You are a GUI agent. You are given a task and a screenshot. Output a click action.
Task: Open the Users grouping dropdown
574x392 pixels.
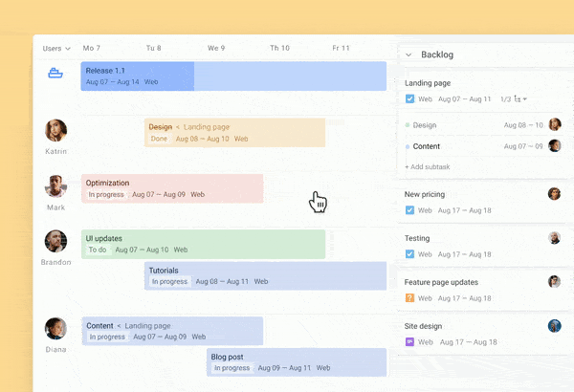(56, 49)
